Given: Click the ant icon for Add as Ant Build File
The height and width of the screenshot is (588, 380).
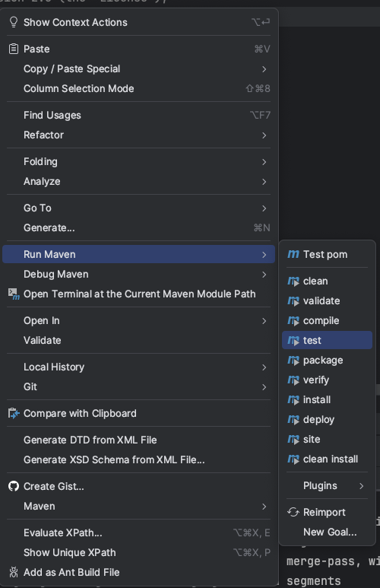Looking at the screenshot, I should point(14,572).
